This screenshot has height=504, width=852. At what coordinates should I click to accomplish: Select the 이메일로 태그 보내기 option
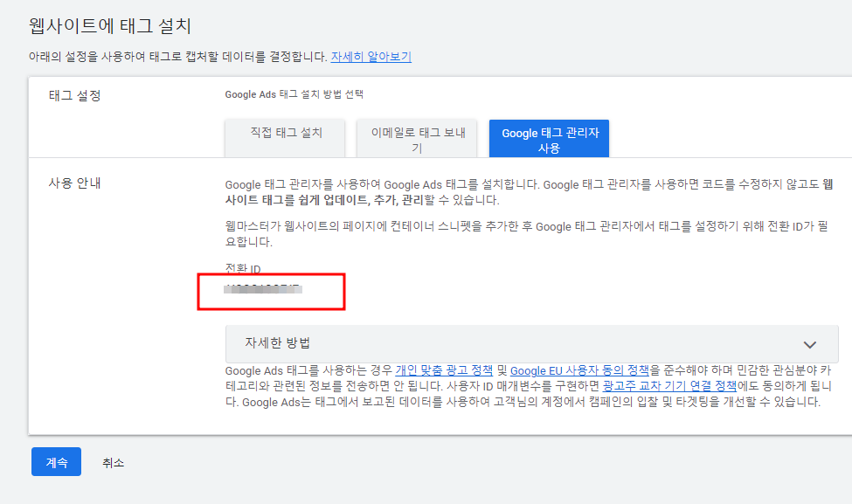tap(417, 138)
